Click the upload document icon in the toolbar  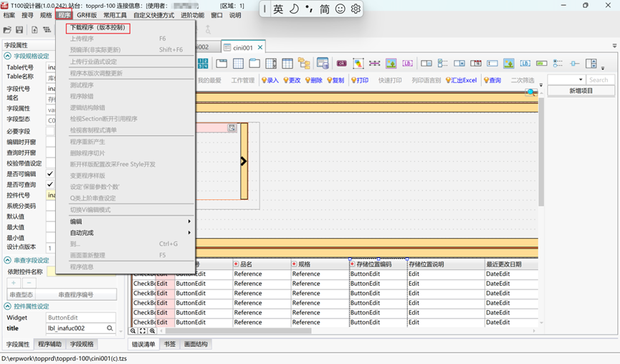click(34, 29)
